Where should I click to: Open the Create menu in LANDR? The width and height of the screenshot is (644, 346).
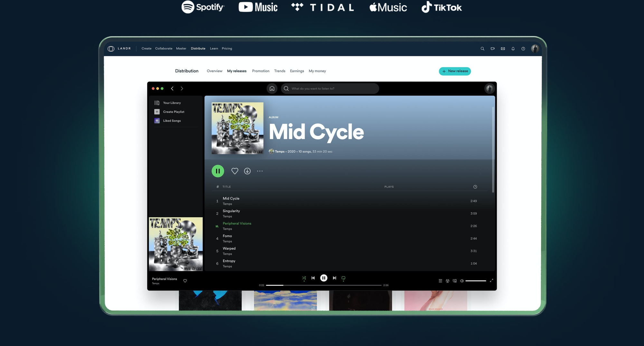(x=147, y=49)
